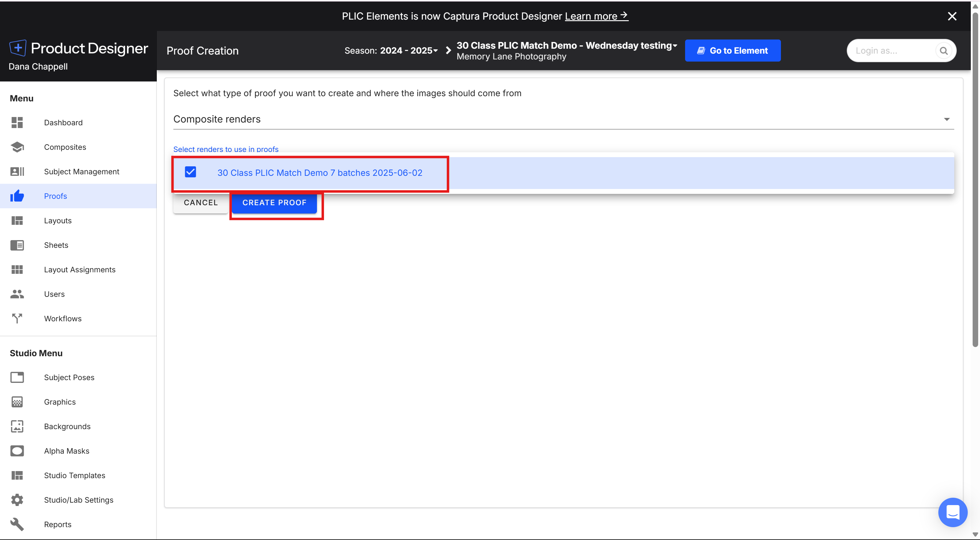
Task: Click the Dana Chappell user name
Action: pos(38,66)
